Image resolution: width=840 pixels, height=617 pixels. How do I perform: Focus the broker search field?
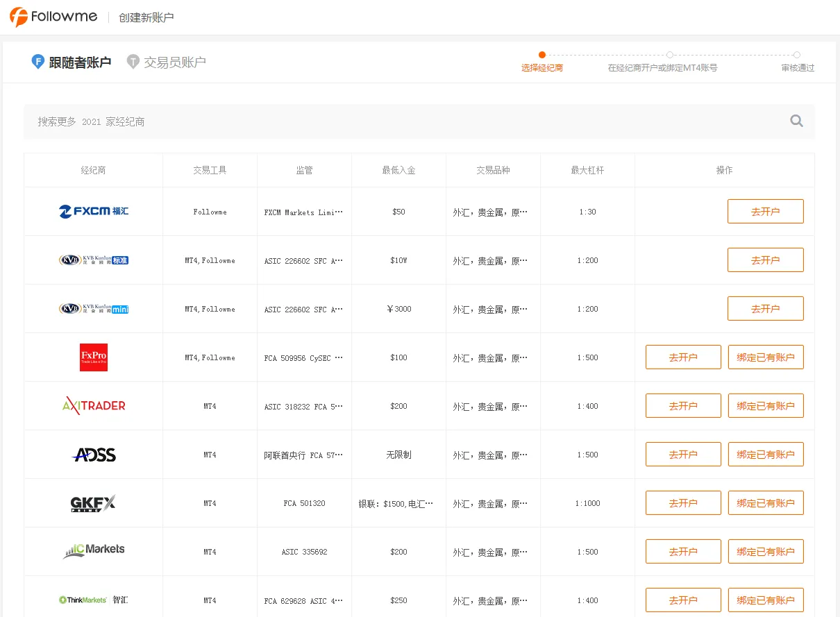[x=419, y=121]
